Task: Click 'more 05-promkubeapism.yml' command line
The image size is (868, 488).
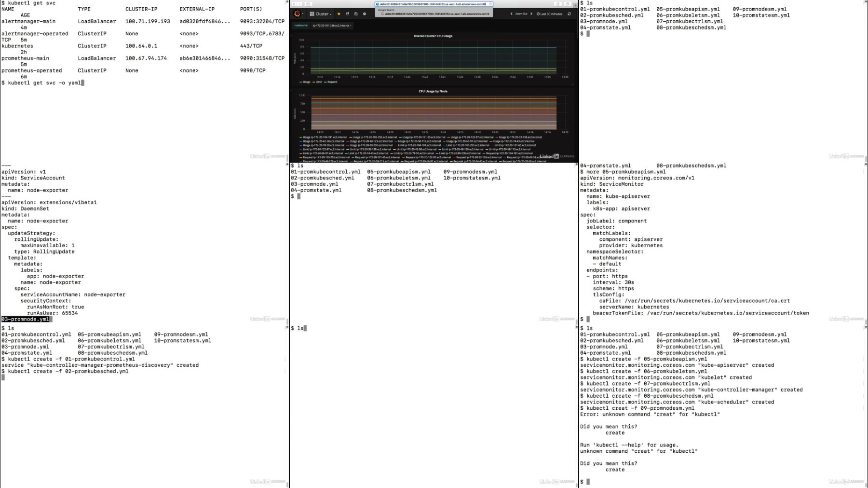Action: pyautogui.click(x=626, y=171)
